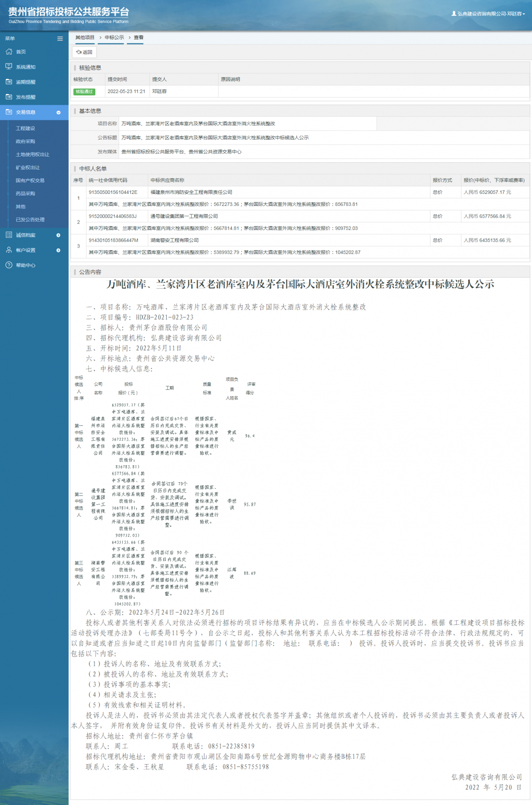Viewport: 532px width, 805px height.
Task: Click code 91430105183866447M
Action: [113, 240]
